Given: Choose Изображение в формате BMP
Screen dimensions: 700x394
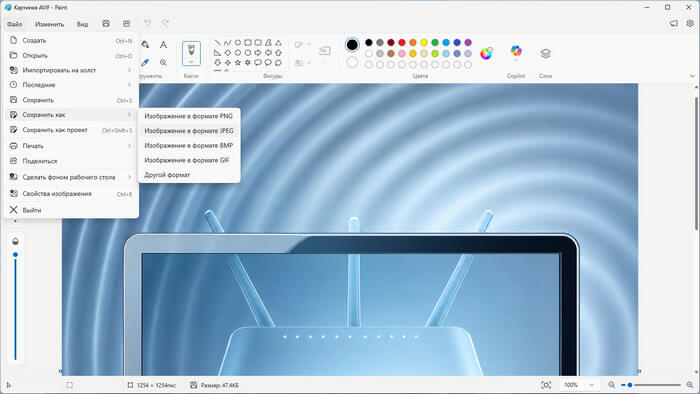Looking at the screenshot, I should 190,145.
